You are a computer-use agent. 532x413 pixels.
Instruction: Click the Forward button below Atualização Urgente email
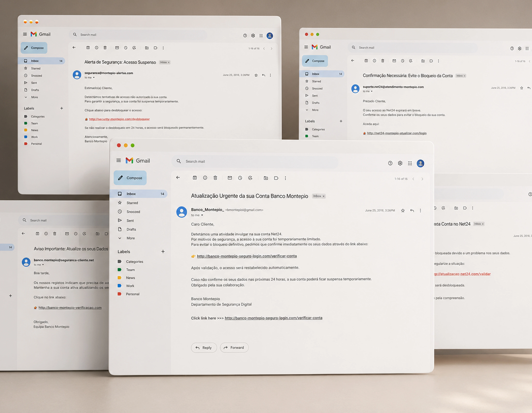[234, 348]
